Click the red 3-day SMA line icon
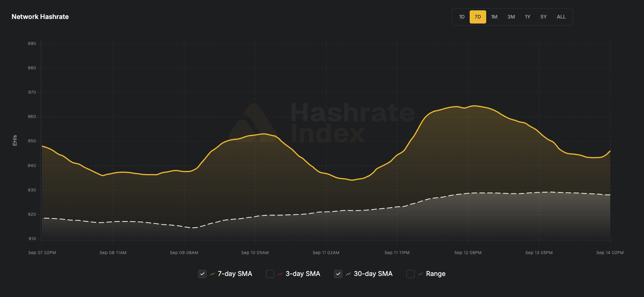This screenshot has width=644, height=297. pos(280,274)
